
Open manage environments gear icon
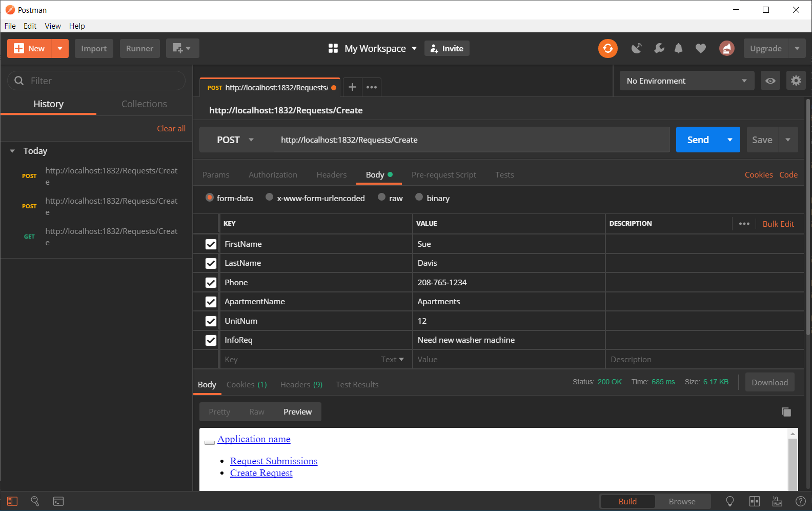pos(796,81)
